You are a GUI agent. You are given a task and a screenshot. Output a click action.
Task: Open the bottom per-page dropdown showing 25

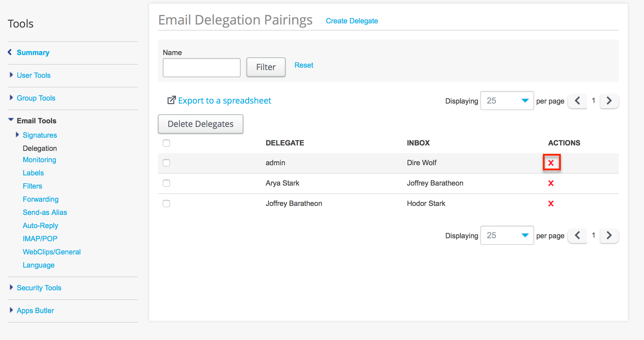tap(507, 236)
